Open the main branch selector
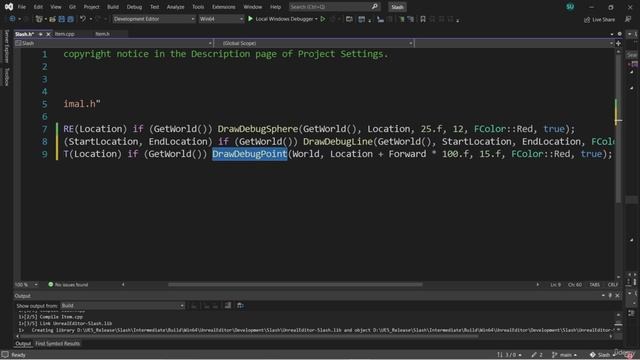Image resolution: width=640 pixels, height=360 pixels. (x=563, y=355)
